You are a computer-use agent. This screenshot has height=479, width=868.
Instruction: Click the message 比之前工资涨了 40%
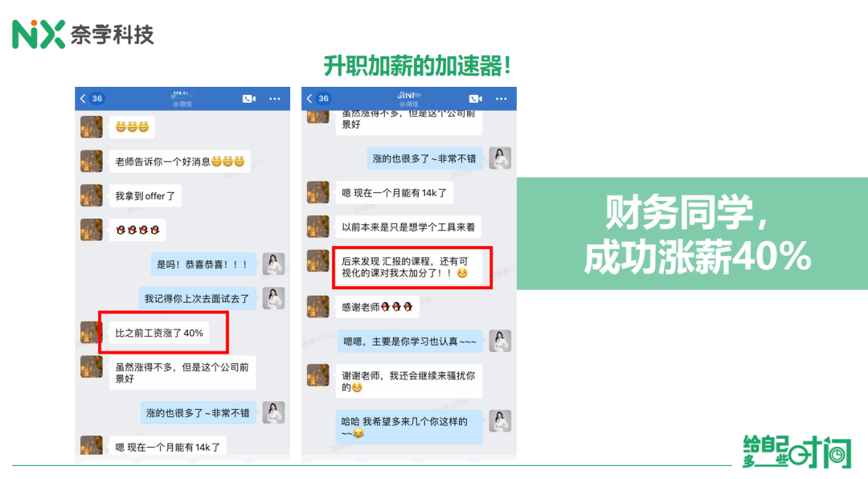point(159,333)
